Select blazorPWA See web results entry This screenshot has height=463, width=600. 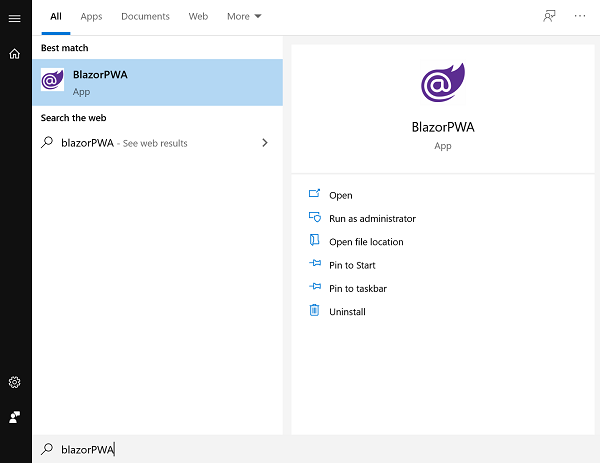158,143
